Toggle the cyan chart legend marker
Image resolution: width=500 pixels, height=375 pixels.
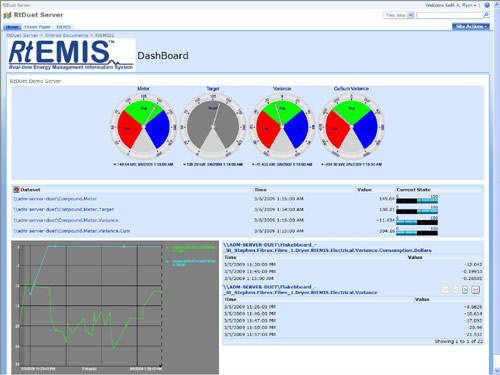pos(167,262)
